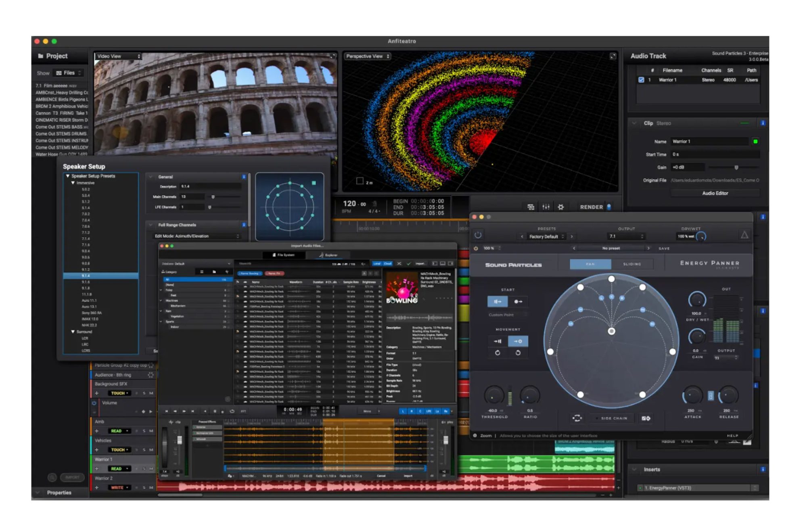This screenshot has height=532, width=807.
Task: Collapse the Surround presets group
Action: click(73, 332)
